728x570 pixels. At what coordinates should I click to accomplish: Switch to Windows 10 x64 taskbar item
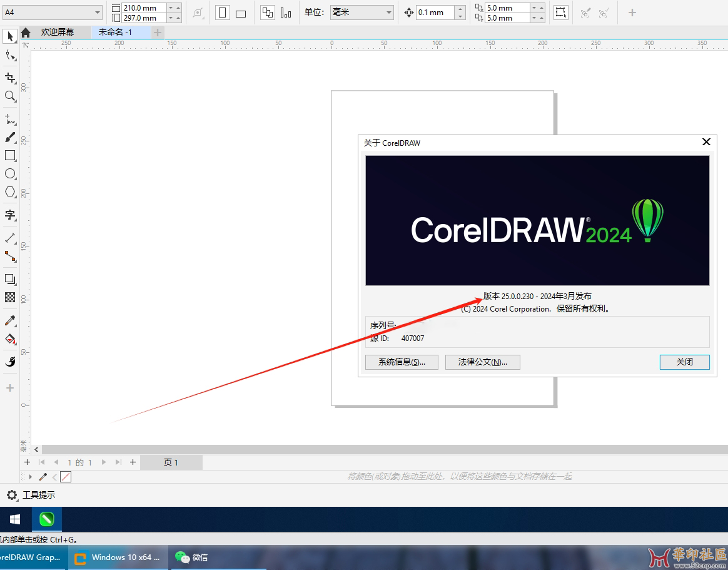[x=119, y=557]
